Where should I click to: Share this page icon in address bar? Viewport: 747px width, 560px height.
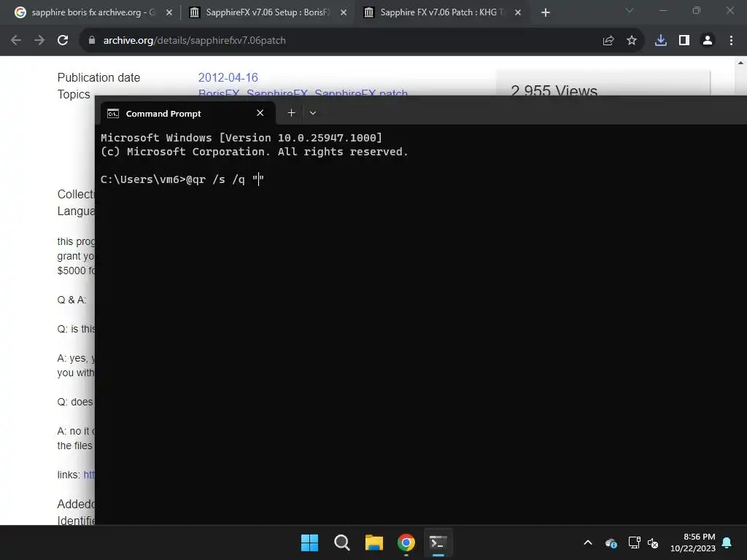pos(608,41)
